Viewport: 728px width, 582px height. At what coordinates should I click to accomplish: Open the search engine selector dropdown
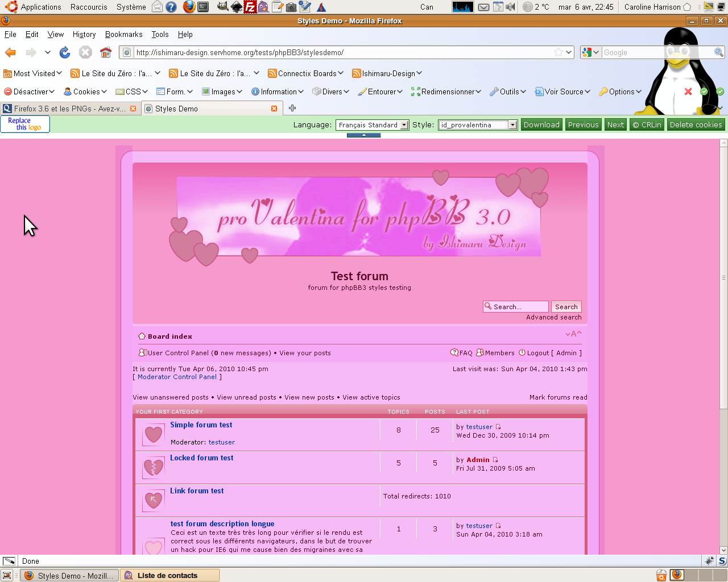click(590, 52)
